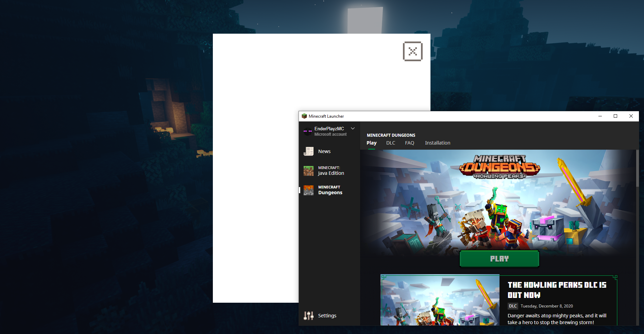Minimize the Minecraft Launcher window
The image size is (644, 334).
pyautogui.click(x=600, y=116)
